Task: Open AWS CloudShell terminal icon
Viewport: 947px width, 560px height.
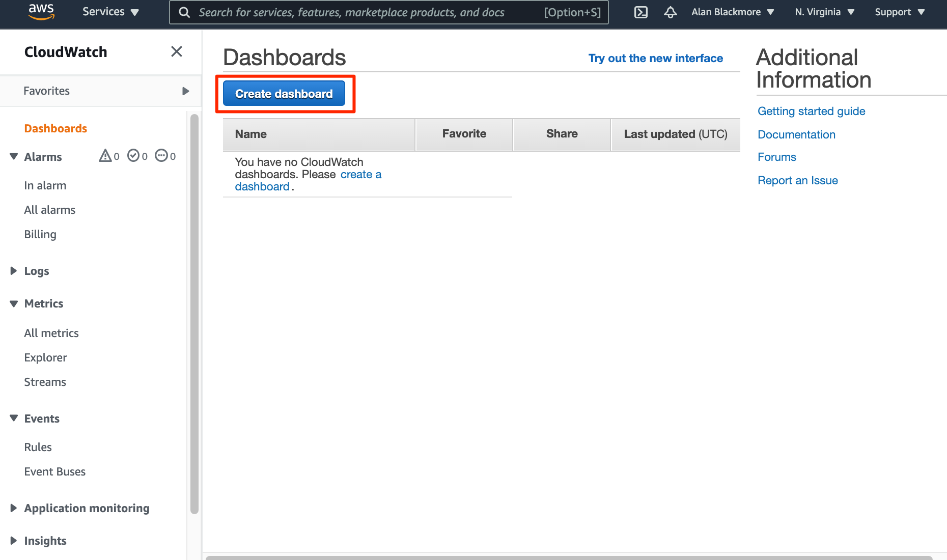Action: tap(640, 12)
